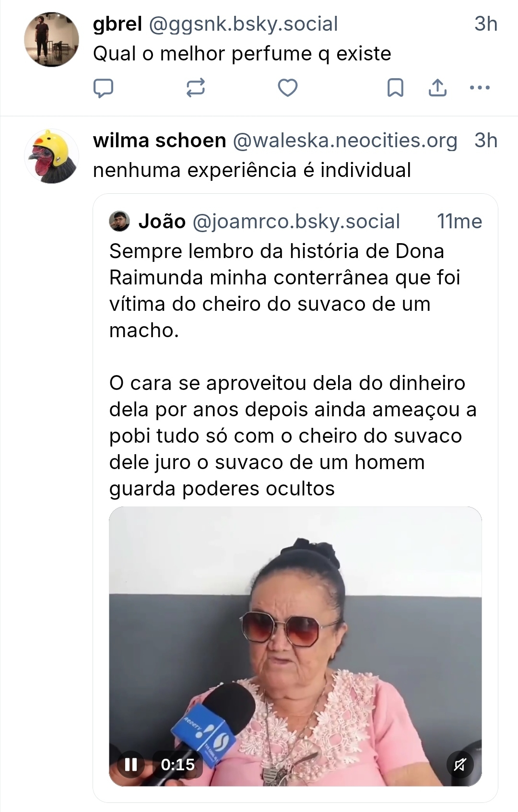The image size is (518, 812).
Task: Open wilma schoen display name
Action: 159,141
